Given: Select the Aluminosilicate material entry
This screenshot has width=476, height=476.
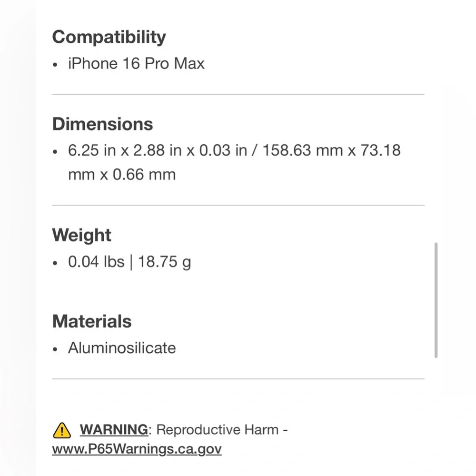Looking at the screenshot, I should 122,348.
